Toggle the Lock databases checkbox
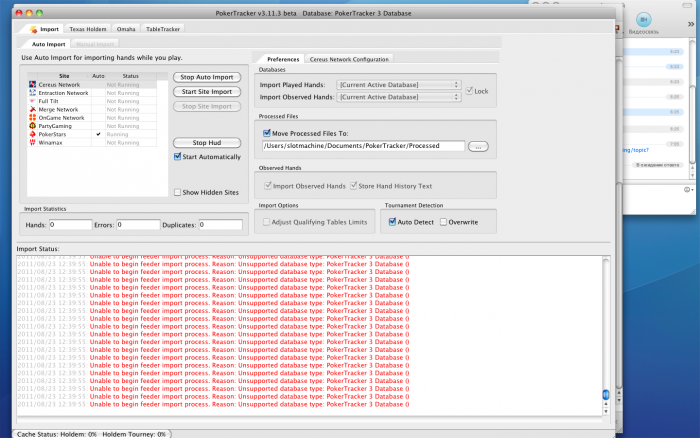This screenshot has height=438, width=700. pyautogui.click(x=469, y=91)
